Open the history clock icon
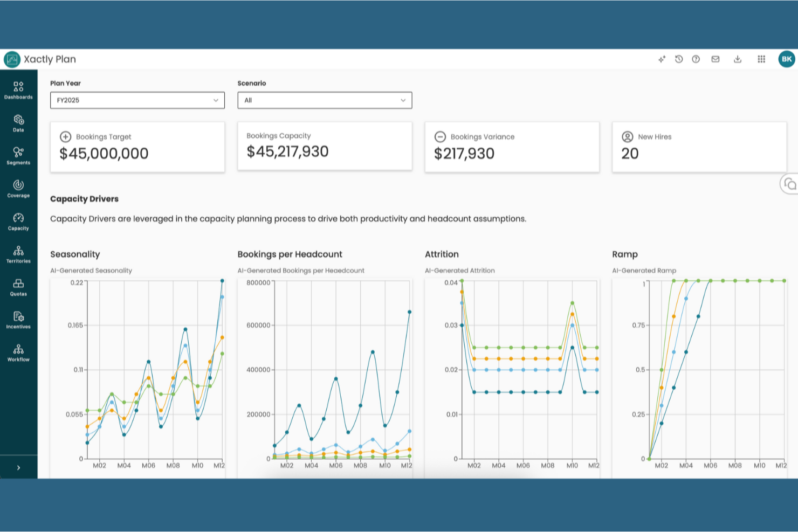The width and height of the screenshot is (798, 532). click(679, 59)
